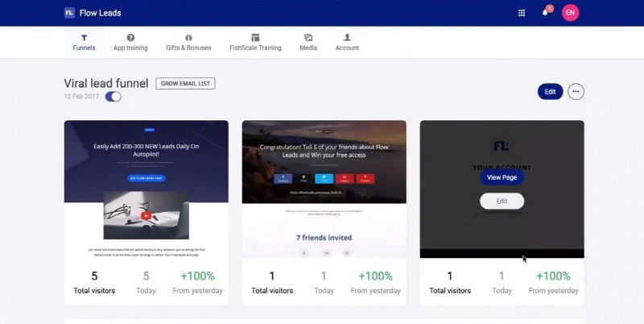Toggle the Viral lead funnel active switch
This screenshot has width=644, height=324.
(114, 97)
